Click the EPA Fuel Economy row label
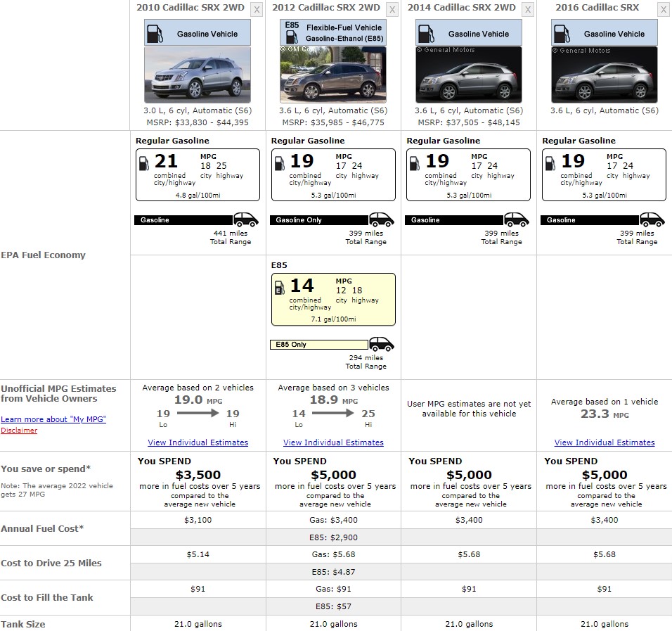Viewport: 672px width, 631px height. click(44, 255)
